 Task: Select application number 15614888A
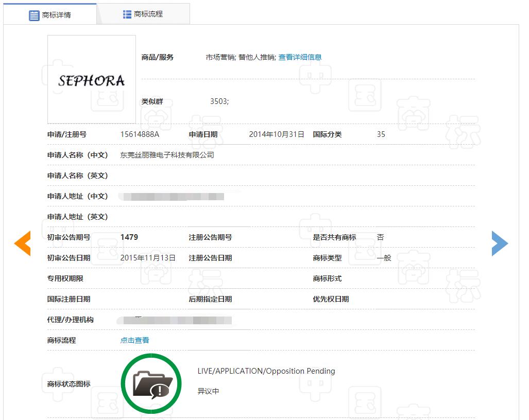coord(140,134)
